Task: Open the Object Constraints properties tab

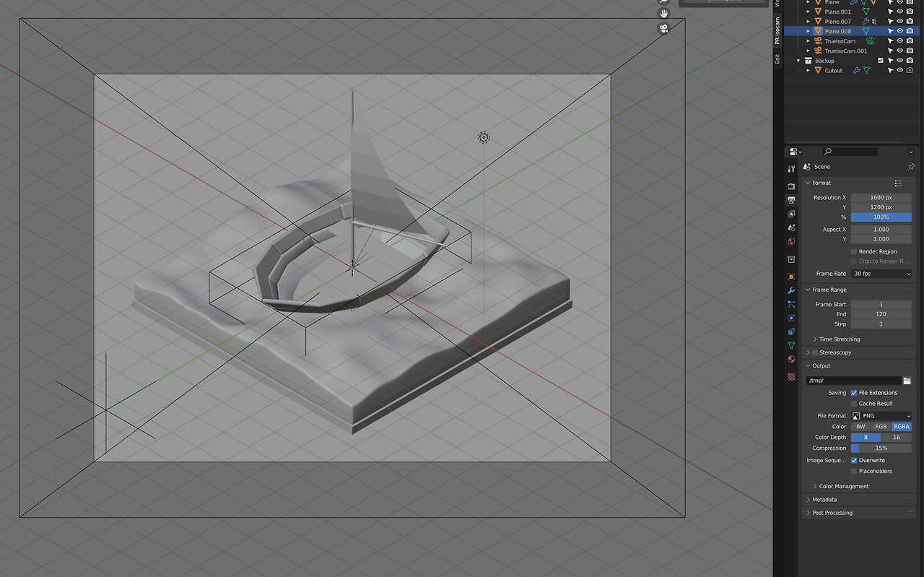Action: coord(791,331)
